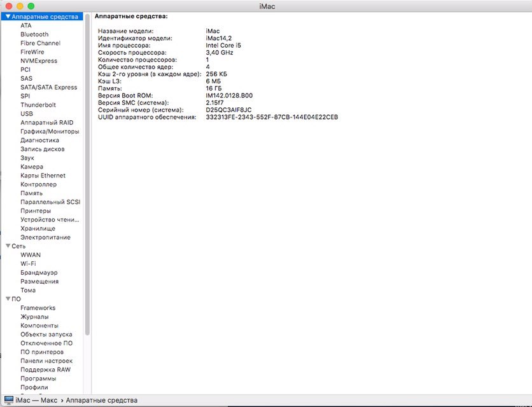Select Wi-Fi in the sidebar
532x407 pixels.
(28, 263)
